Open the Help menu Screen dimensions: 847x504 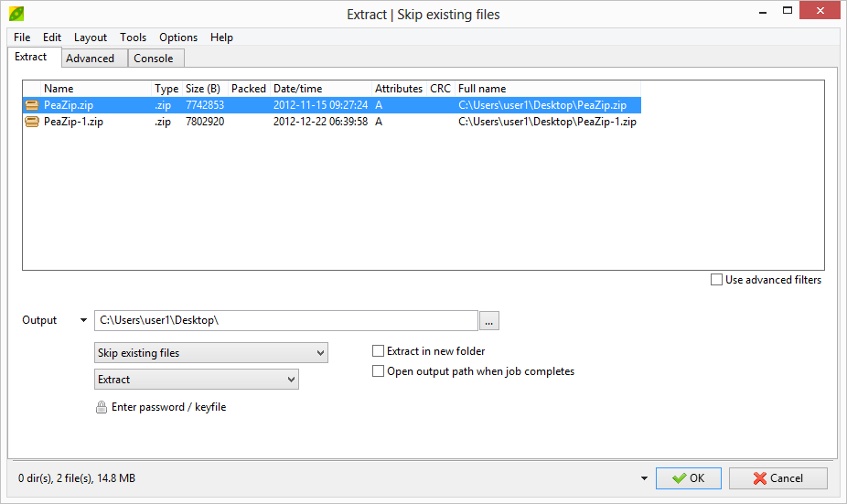(221, 38)
